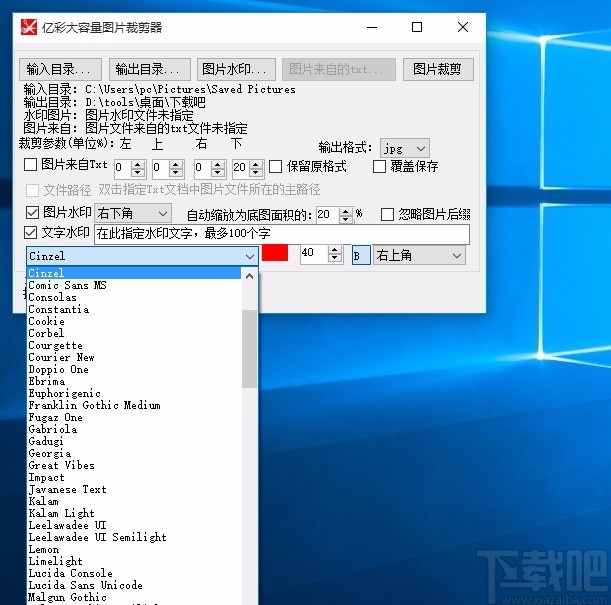611x605 pixels.
Task: Select Lucida Console font
Action: tap(134, 573)
